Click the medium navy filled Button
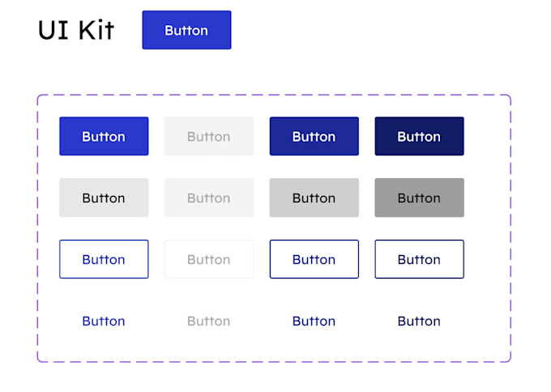Viewport: 551px width, 392px height. (314, 136)
